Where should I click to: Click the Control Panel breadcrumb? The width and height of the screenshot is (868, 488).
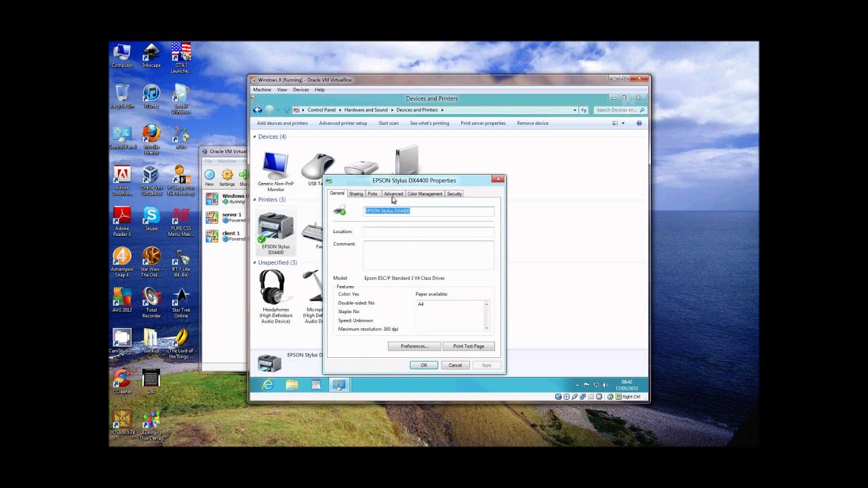pyautogui.click(x=321, y=110)
